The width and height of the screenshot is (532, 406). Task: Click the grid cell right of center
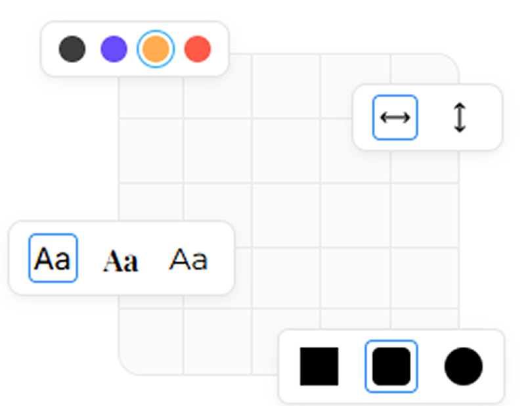355,215
